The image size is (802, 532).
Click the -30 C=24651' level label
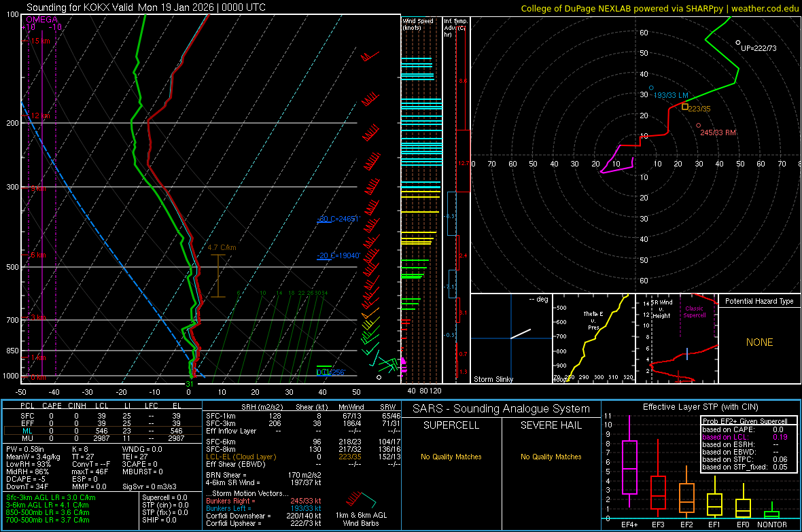338,219
